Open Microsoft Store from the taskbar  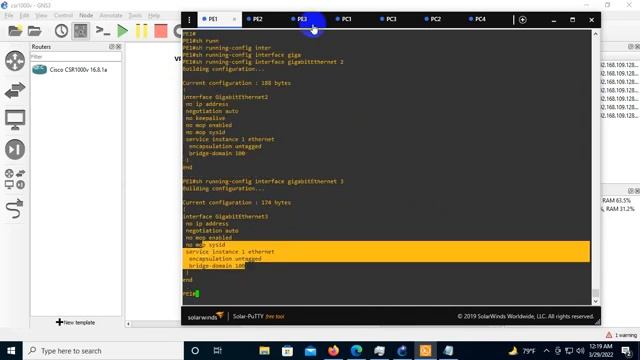tap(287, 351)
